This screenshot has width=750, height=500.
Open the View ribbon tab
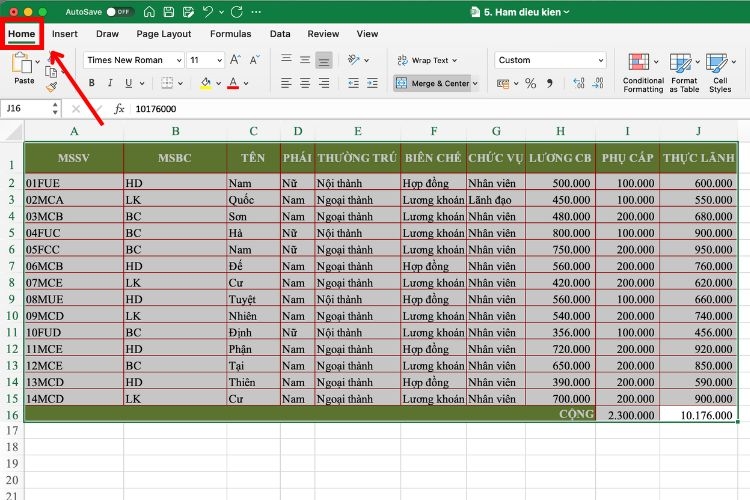(367, 34)
